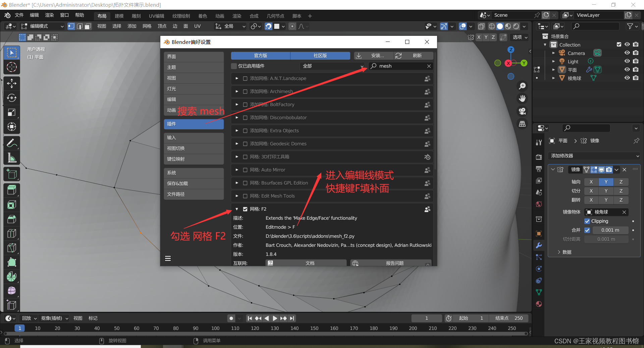The width and height of the screenshot is (644, 348).
Task: Activate the Spin tool
Action: 12,277
